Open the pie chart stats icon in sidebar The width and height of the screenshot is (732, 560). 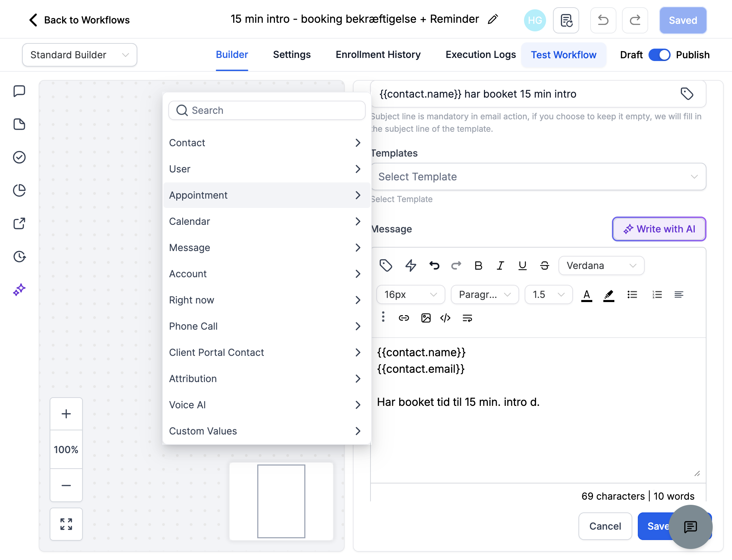tap(19, 190)
